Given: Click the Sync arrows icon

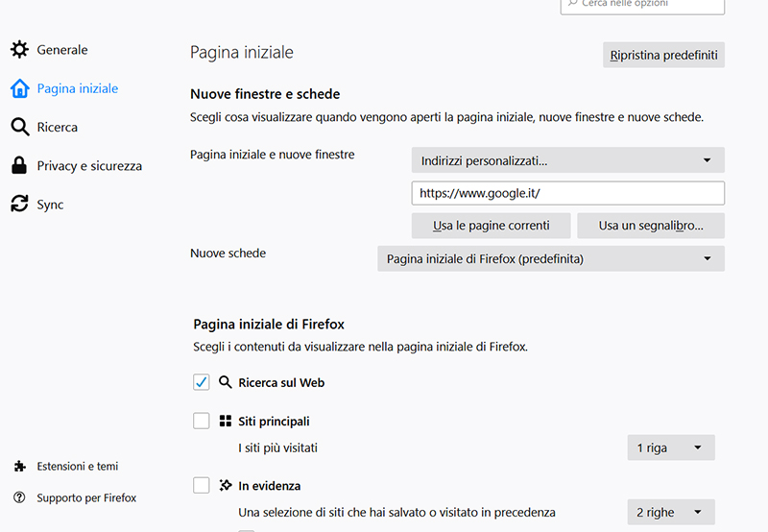Looking at the screenshot, I should pyautogui.click(x=19, y=204).
